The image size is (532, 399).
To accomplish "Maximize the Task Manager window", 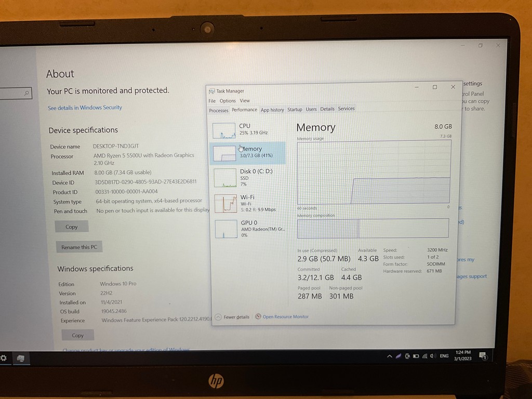I will click(435, 87).
